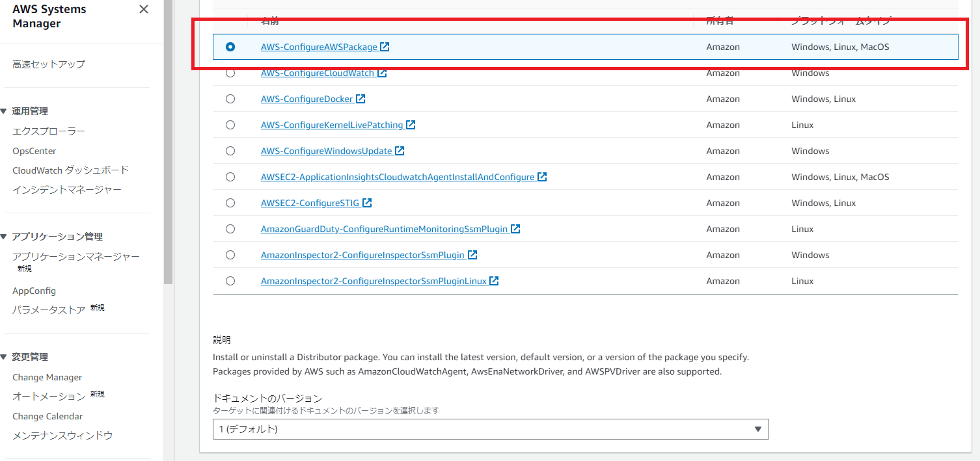Open the AWS-ConfigureDocker document link
Image resolution: width=980 pixels, height=461 pixels.
click(307, 99)
